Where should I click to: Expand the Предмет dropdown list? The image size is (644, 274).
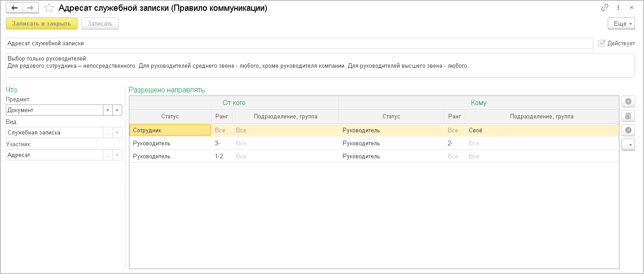107,110
